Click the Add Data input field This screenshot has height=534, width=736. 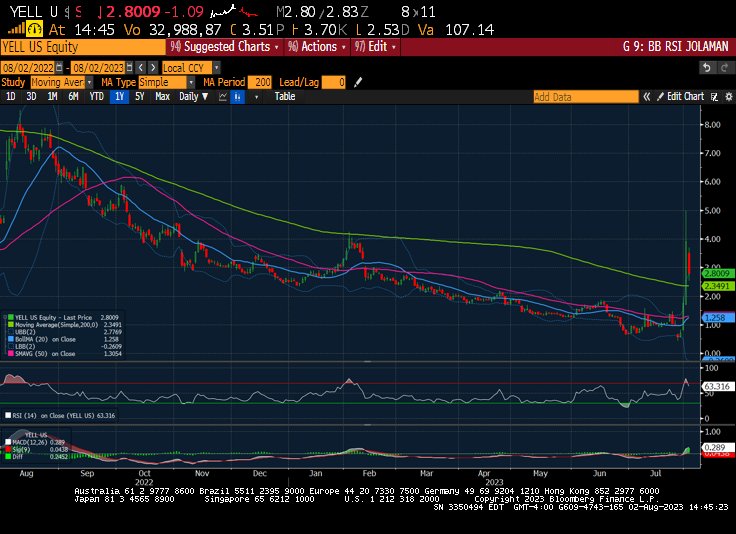(586, 97)
